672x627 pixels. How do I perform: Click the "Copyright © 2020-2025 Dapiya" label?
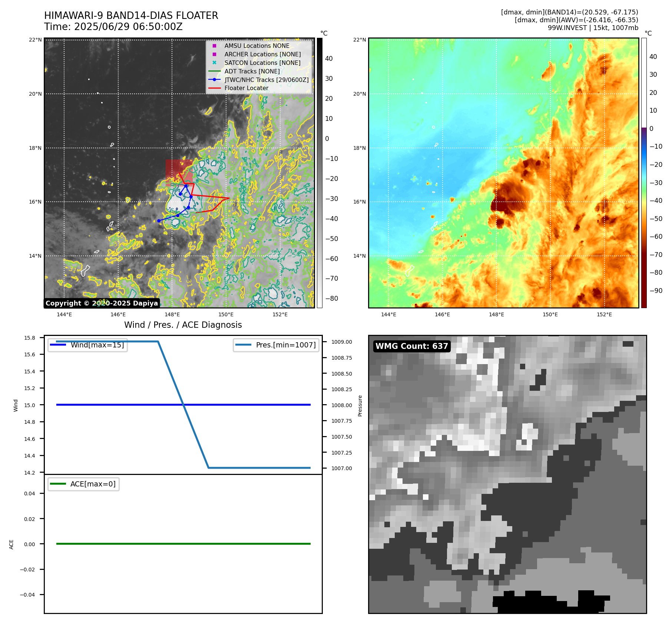coord(102,303)
